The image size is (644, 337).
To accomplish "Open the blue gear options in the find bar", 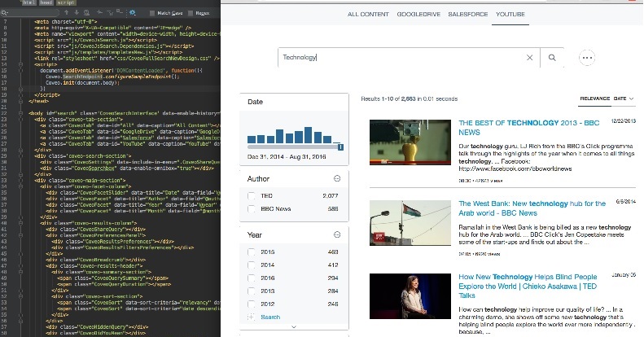I will click(x=132, y=13).
